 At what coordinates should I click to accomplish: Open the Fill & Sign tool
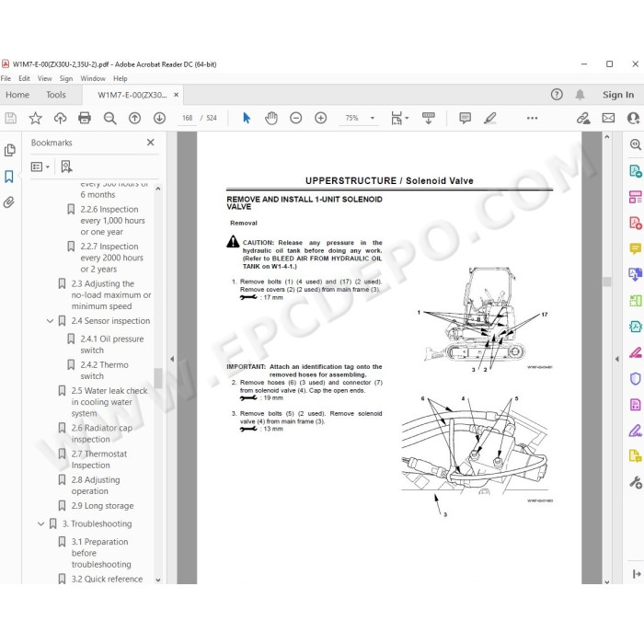coord(635,431)
